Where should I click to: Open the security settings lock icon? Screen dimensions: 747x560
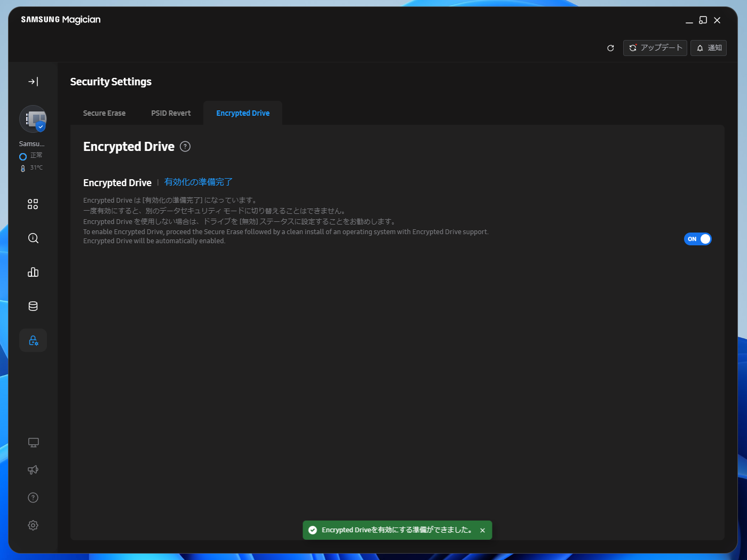coord(33,340)
